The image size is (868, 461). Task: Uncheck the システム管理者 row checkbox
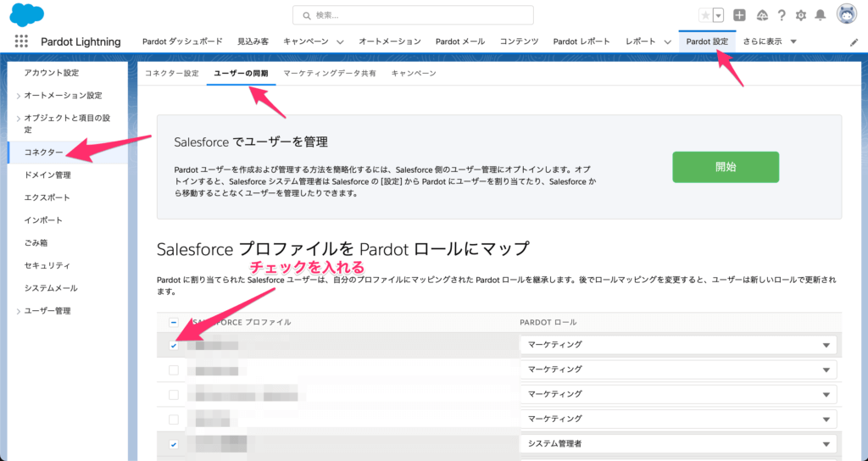(x=174, y=444)
